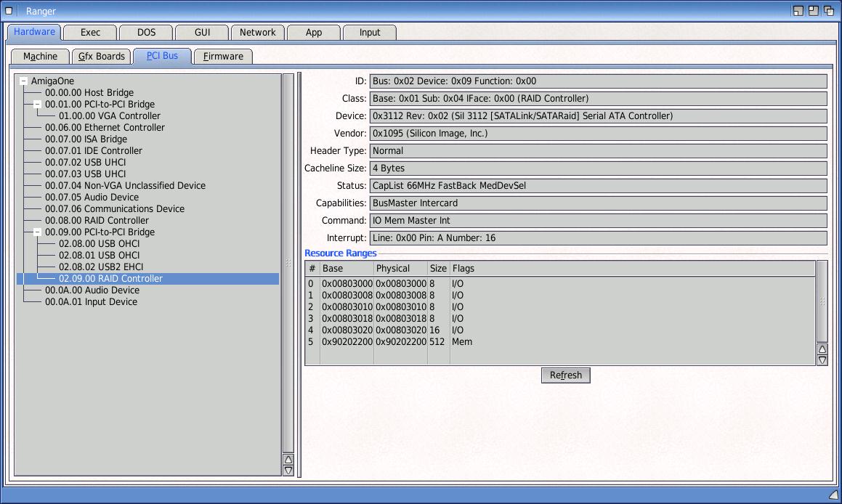Click the Refresh button

(x=565, y=375)
